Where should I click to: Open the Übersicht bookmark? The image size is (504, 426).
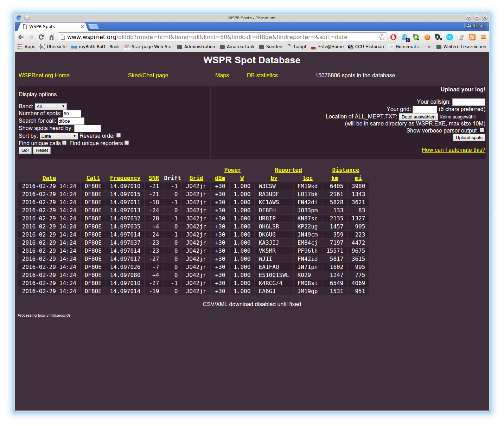[53, 47]
